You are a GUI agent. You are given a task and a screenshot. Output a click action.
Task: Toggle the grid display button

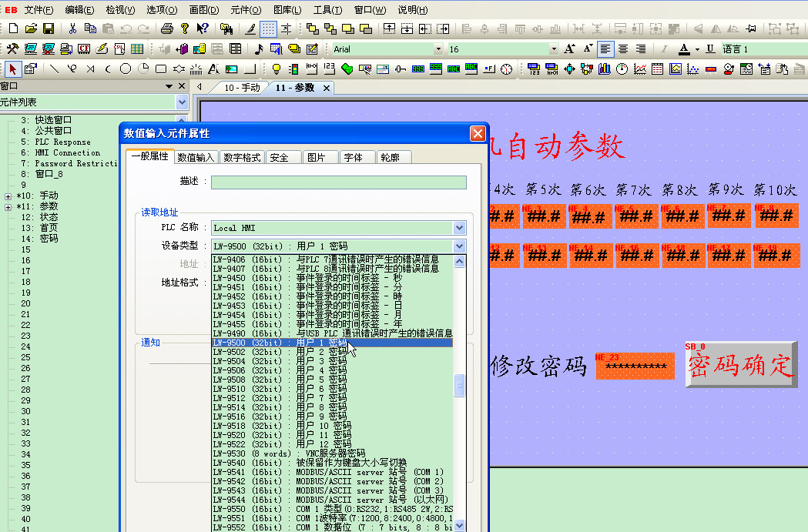[267, 28]
